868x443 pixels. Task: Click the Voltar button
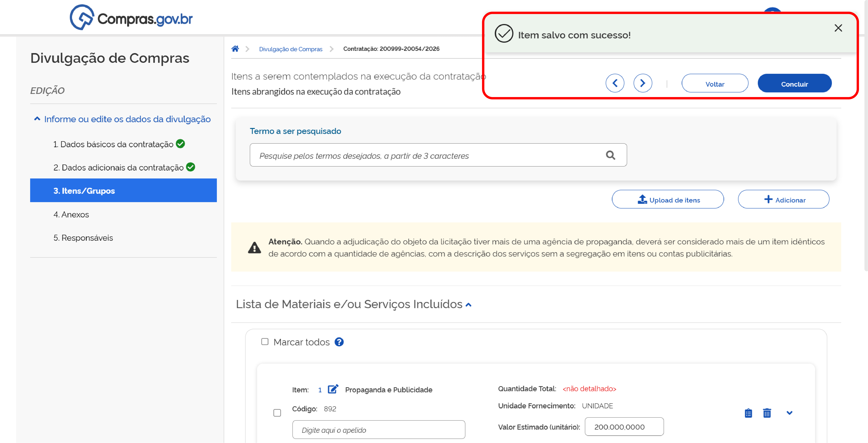click(x=715, y=84)
